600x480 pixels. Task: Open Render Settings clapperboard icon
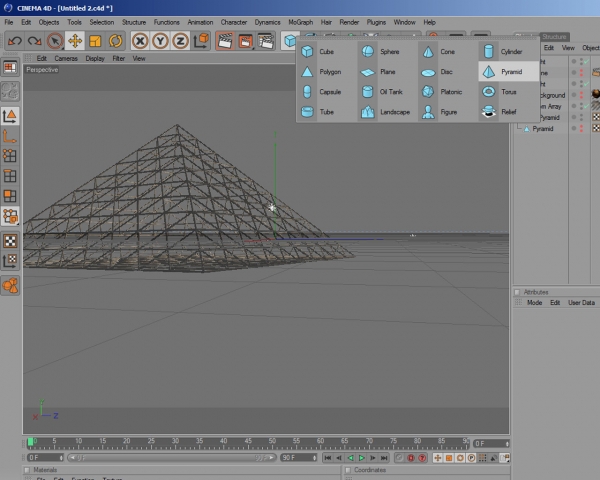(x=266, y=41)
